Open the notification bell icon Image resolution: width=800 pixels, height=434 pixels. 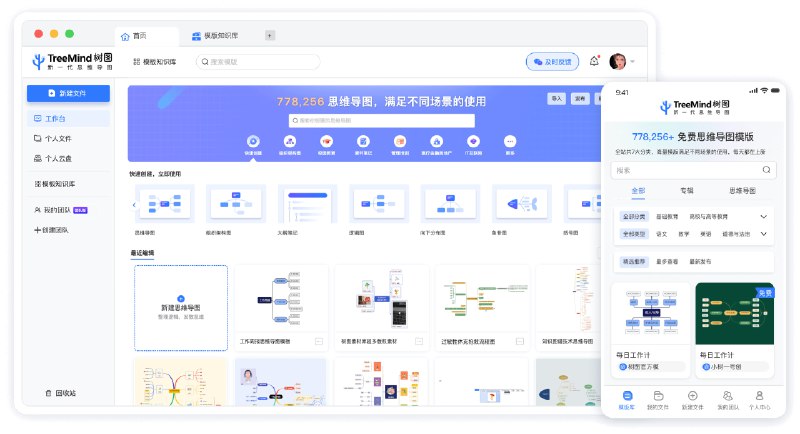(x=594, y=61)
